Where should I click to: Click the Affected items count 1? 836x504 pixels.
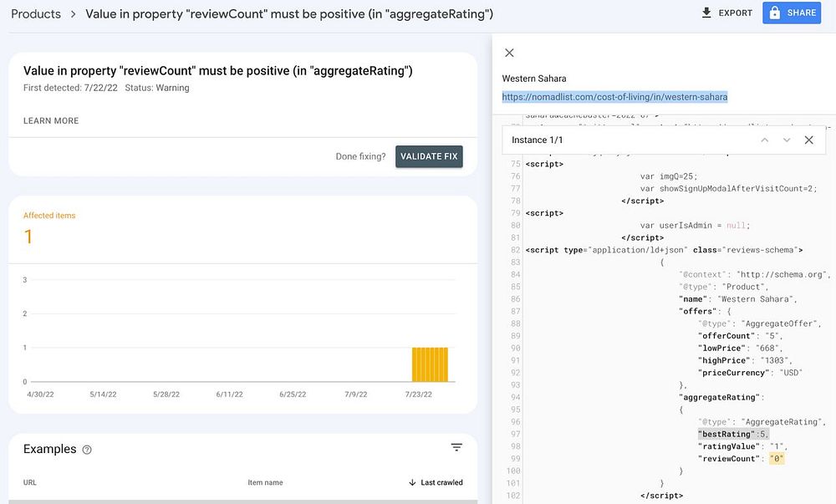[28, 237]
